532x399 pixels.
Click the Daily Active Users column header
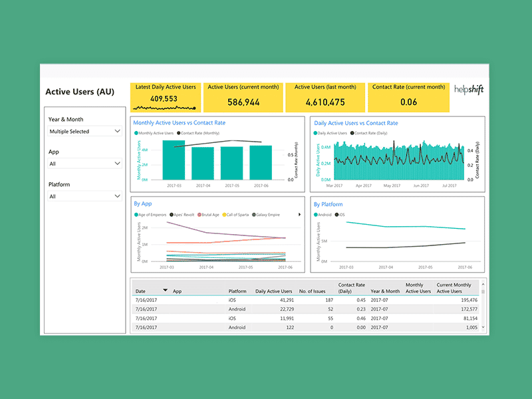(273, 291)
